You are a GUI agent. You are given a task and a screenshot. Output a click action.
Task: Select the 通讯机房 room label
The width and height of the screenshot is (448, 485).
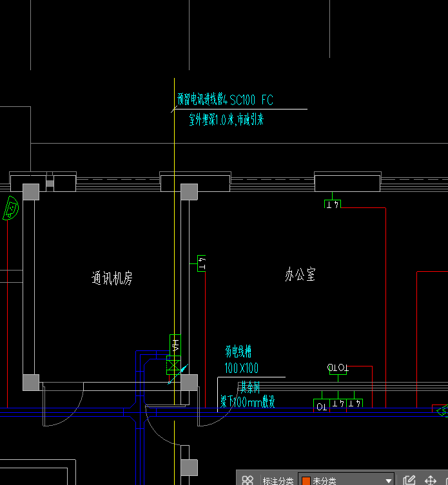pyautogui.click(x=112, y=278)
